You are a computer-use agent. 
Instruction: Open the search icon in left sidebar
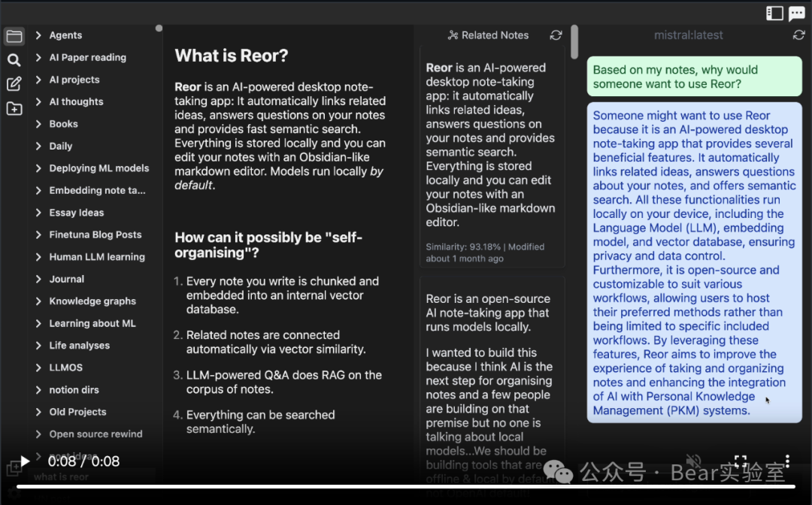pos(14,60)
